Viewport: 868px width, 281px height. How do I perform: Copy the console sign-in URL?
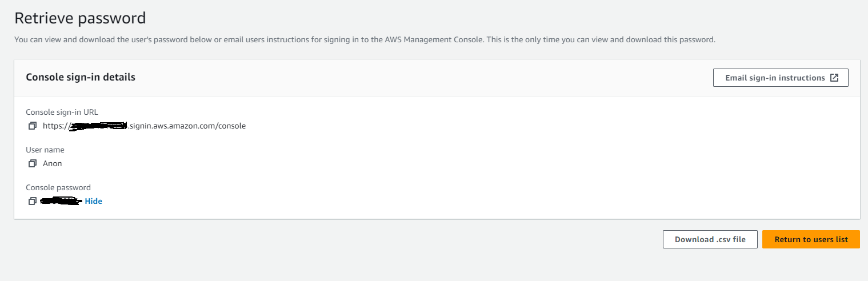pyautogui.click(x=33, y=126)
